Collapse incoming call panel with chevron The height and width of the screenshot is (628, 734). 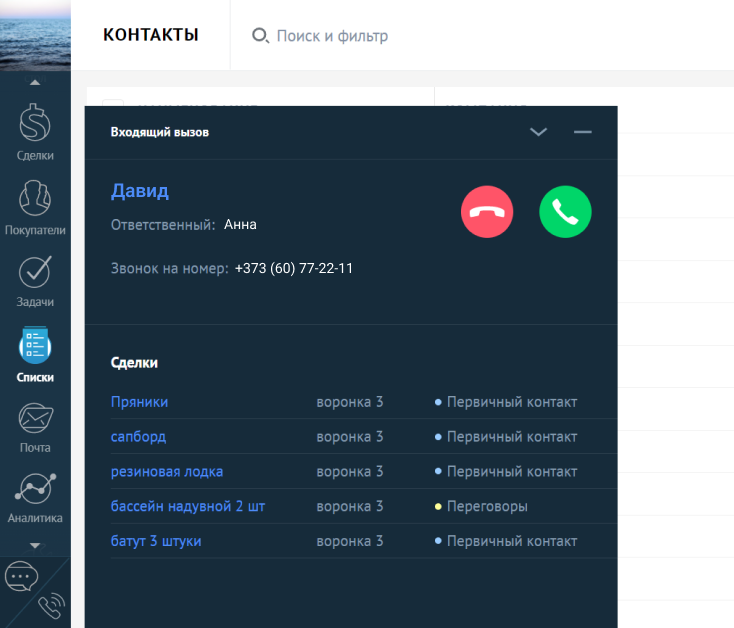pos(538,132)
